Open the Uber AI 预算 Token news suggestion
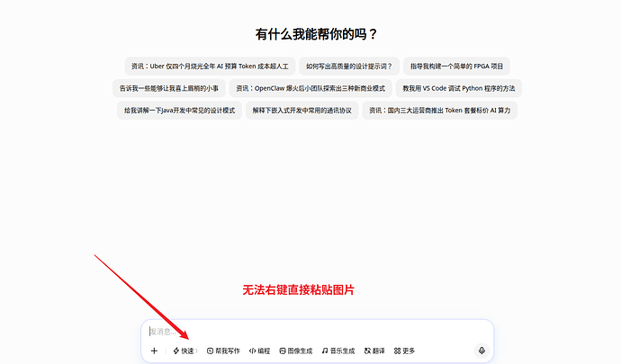621x364 pixels. pyautogui.click(x=210, y=67)
